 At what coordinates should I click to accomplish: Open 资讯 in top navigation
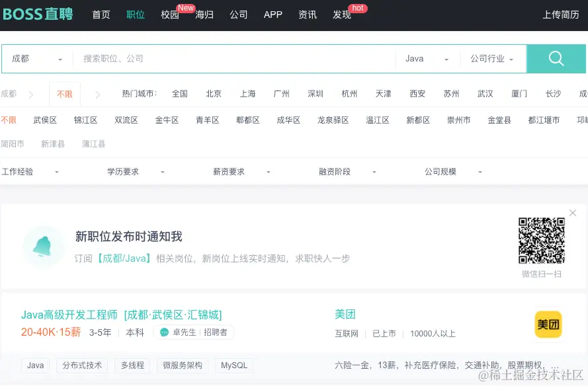pos(308,15)
